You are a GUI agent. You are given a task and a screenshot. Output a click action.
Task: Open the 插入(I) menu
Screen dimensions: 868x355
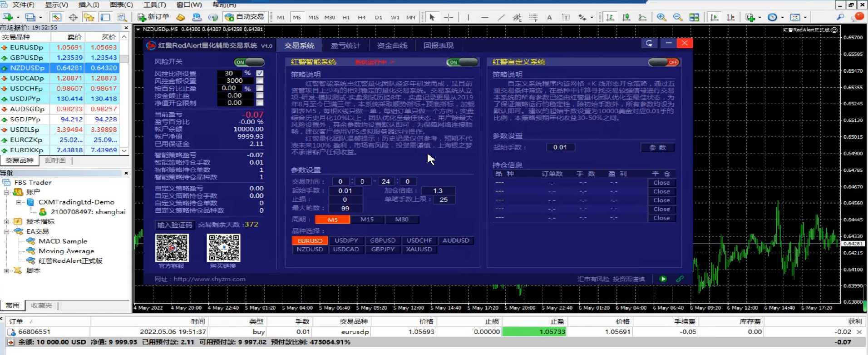click(x=89, y=5)
